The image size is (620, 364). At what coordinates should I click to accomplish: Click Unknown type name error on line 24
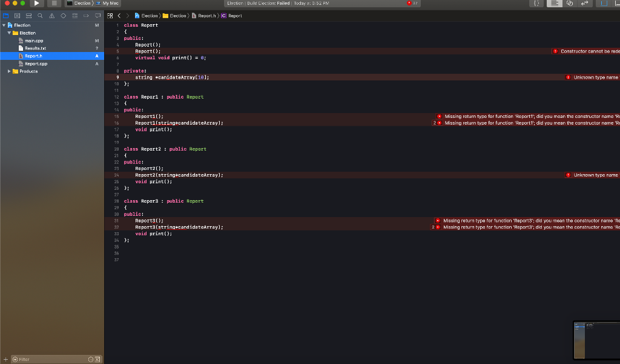pos(592,175)
